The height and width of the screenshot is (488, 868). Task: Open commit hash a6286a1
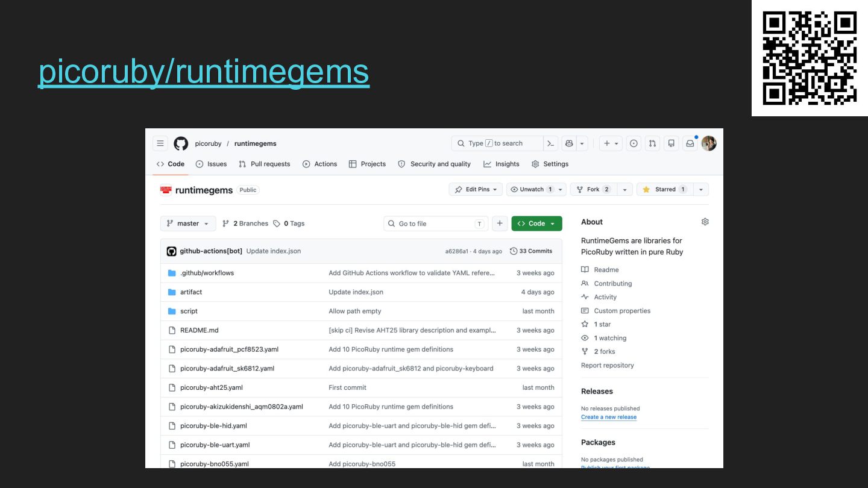coord(457,251)
